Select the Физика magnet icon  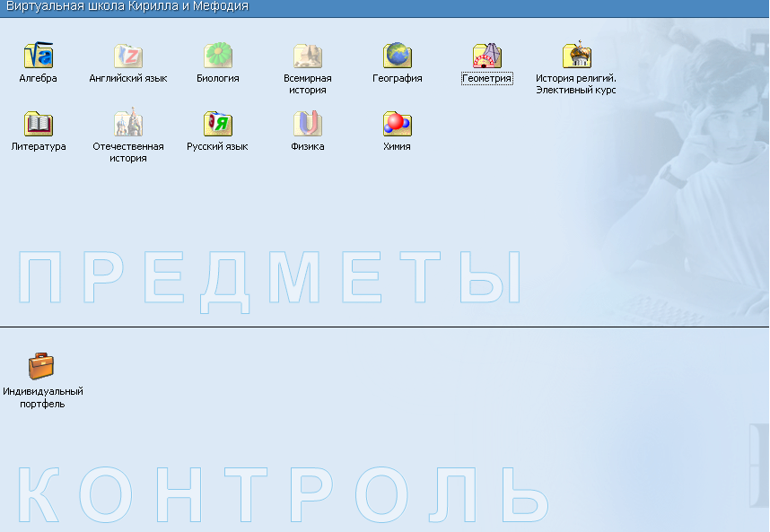[x=308, y=124]
